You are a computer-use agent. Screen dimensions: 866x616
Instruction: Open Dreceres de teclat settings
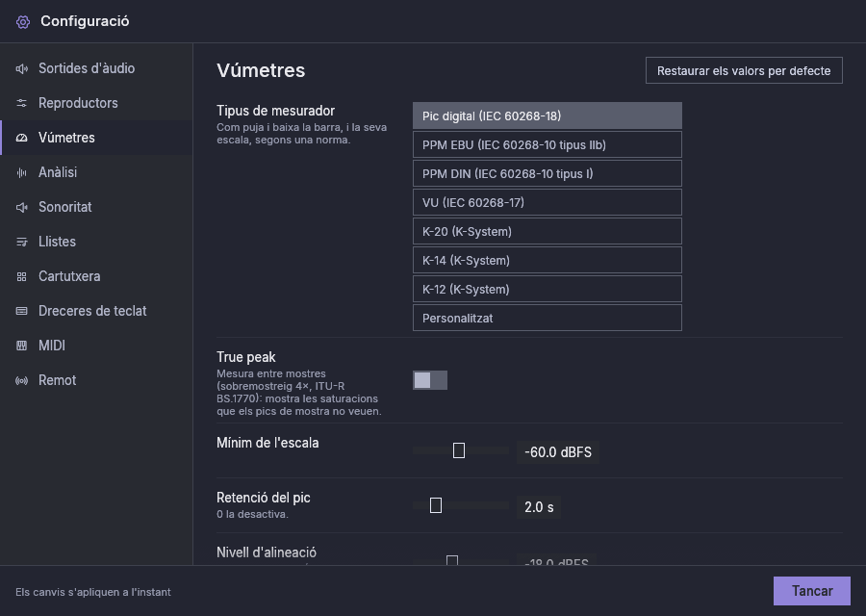point(96,311)
